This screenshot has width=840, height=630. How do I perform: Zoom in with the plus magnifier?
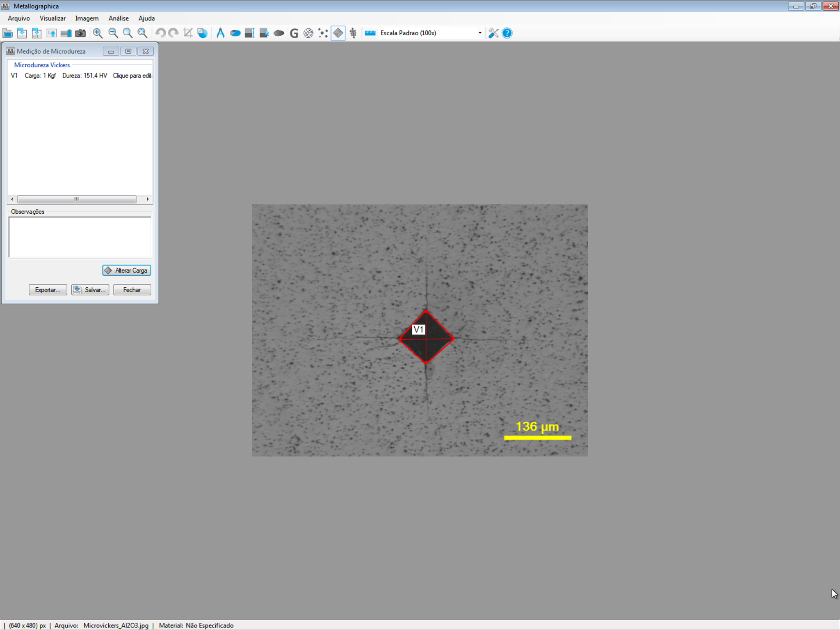coord(98,33)
